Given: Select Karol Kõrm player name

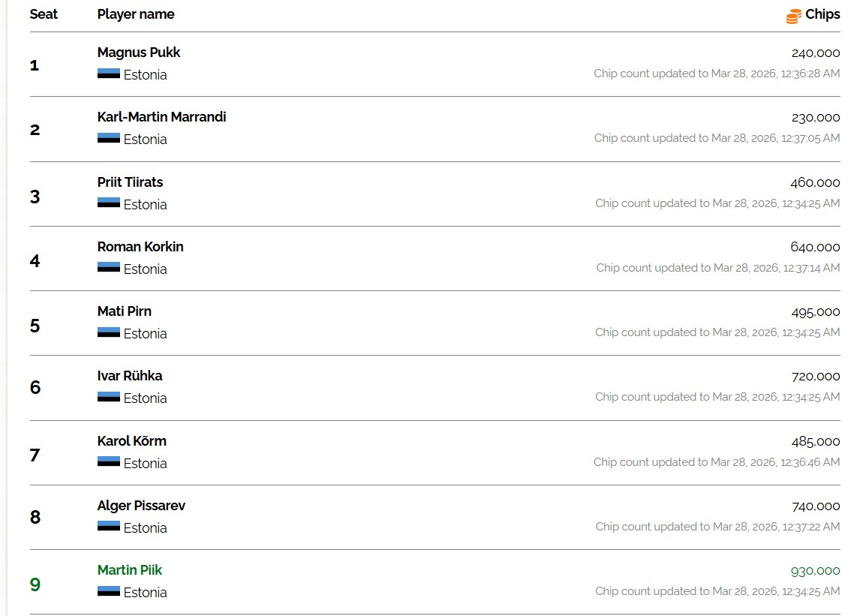Looking at the screenshot, I should pos(132,441).
